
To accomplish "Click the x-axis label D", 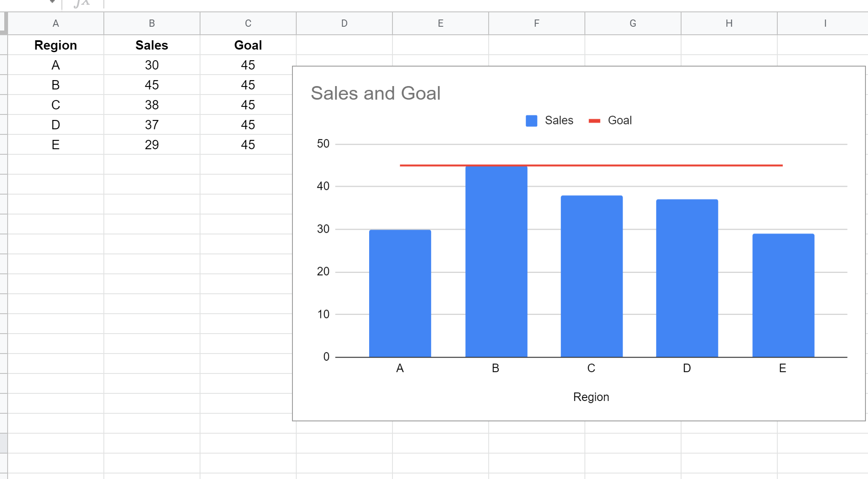I will coord(687,368).
